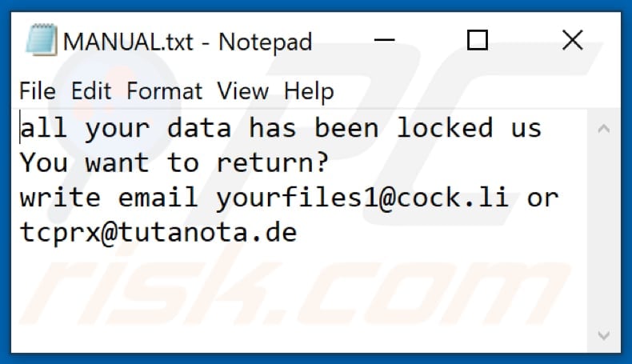This screenshot has height=364, width=632.
Task: Click the tcprx@tutanota.de email text
Action: point(158,233)
